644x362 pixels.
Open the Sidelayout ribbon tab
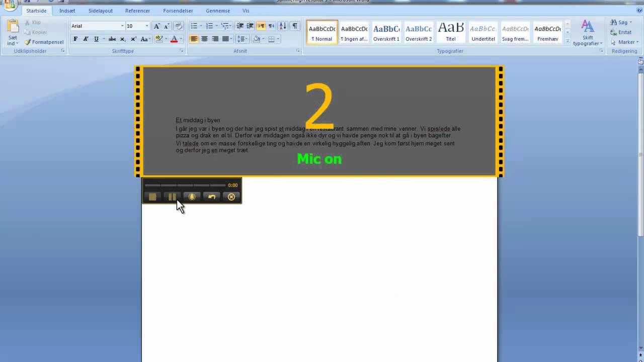click(x=101, y=11)
